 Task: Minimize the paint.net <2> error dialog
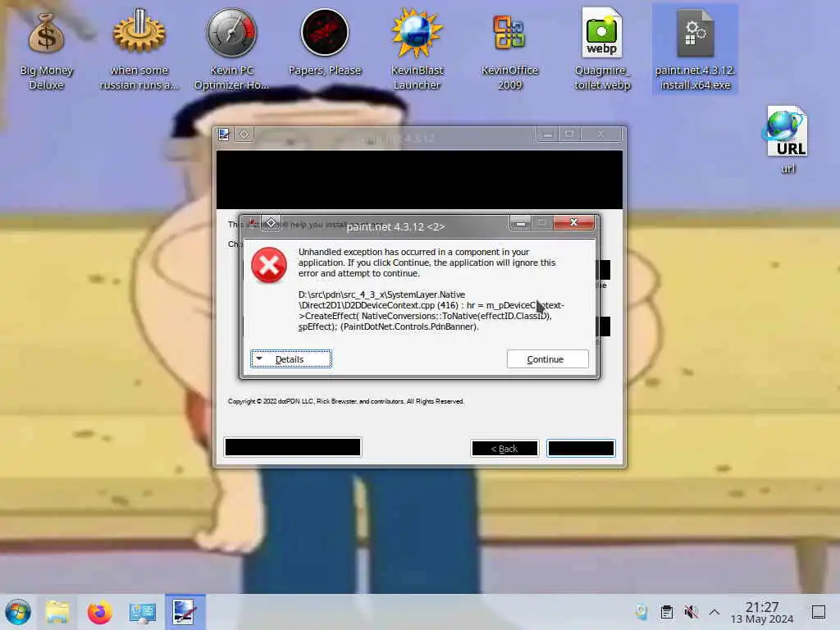pos(520,222)
